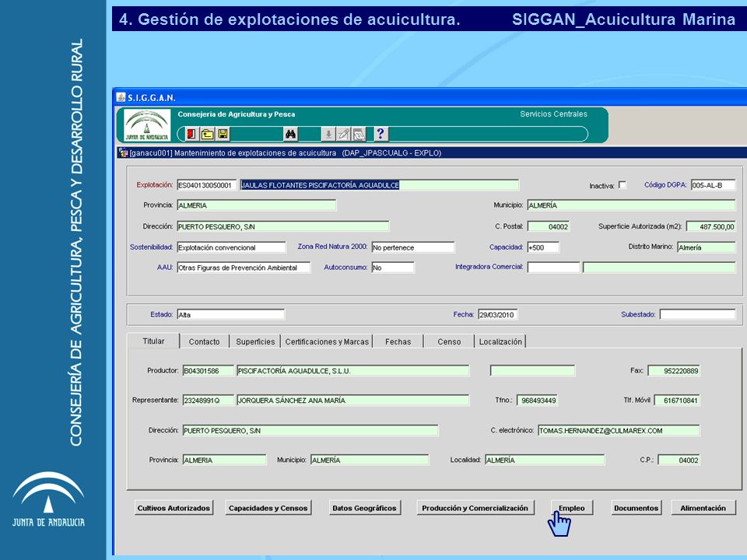Click the AAU field
The height and width of the screenshot is (560, 747).
[244, 268]
